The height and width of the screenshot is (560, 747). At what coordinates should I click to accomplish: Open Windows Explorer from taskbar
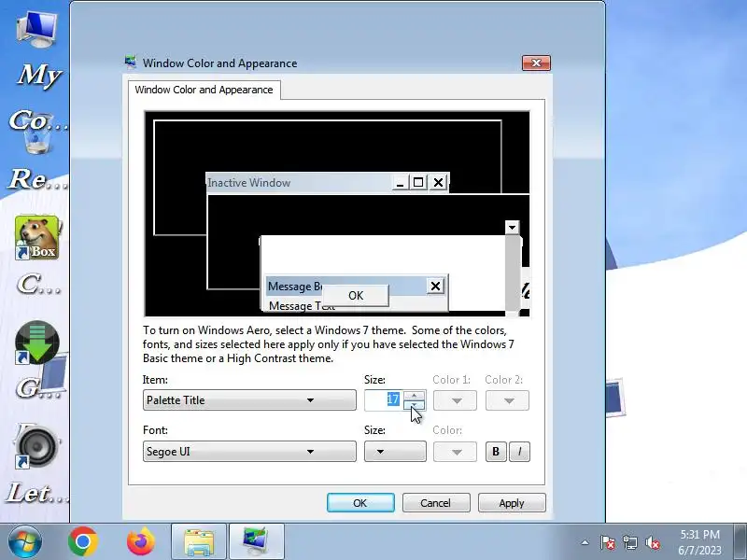pos(199,541)
